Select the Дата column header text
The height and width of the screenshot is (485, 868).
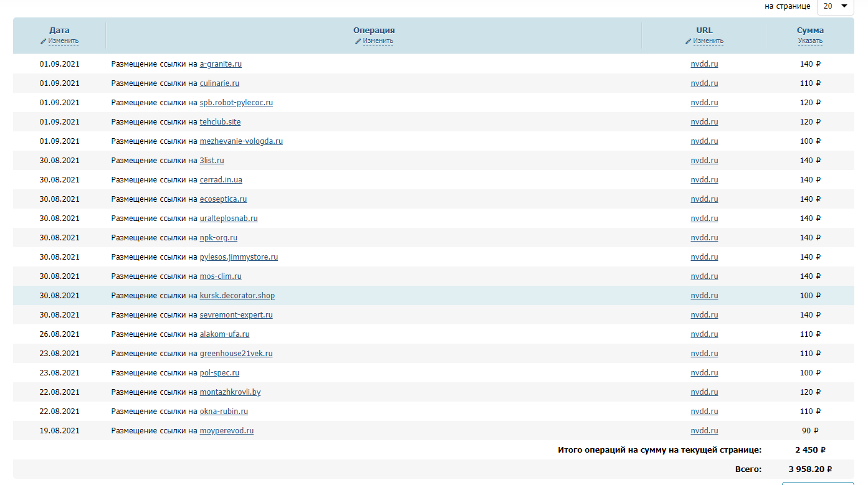(59, 31)
